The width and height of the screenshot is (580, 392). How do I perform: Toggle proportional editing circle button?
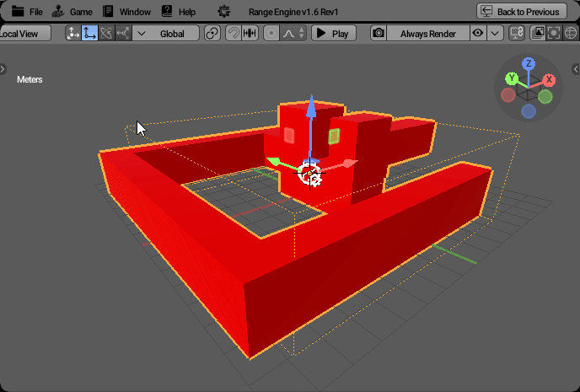coord(271,34)
